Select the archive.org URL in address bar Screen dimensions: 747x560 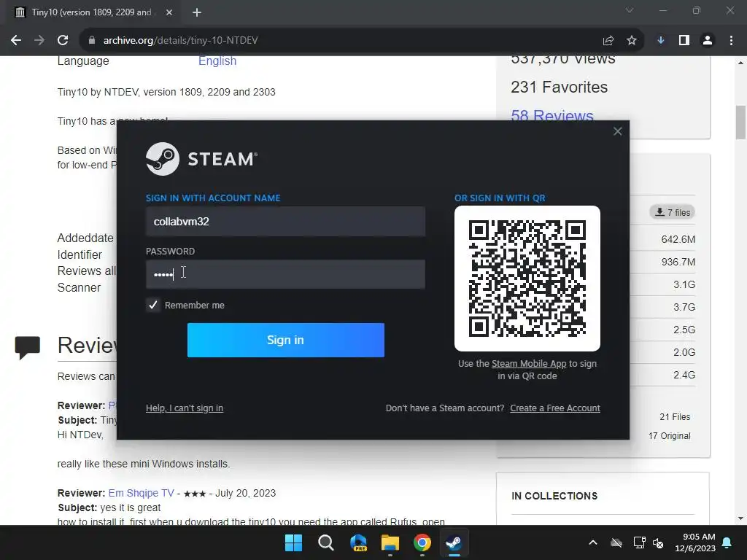point(181,41)
